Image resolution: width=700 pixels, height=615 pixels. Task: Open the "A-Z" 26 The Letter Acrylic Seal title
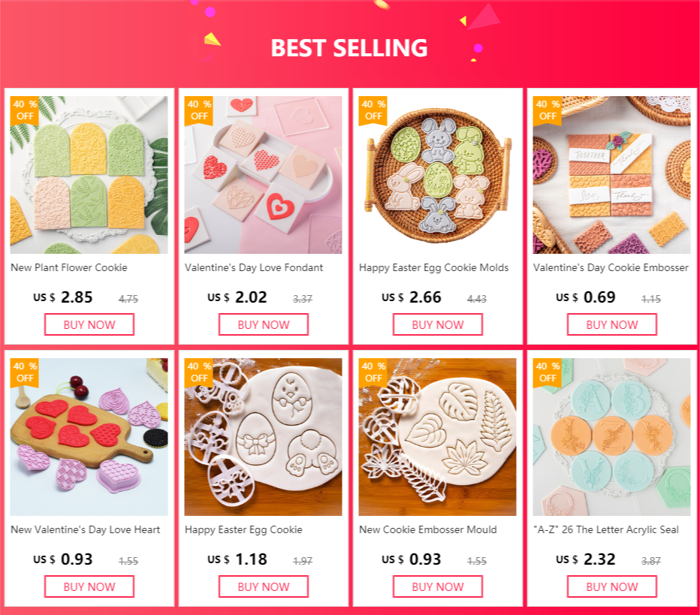tap(606, 529)
